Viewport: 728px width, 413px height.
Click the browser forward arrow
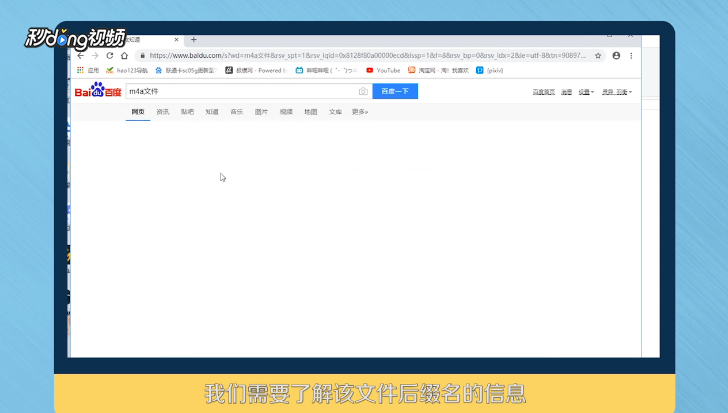click(x=95, y=56)
